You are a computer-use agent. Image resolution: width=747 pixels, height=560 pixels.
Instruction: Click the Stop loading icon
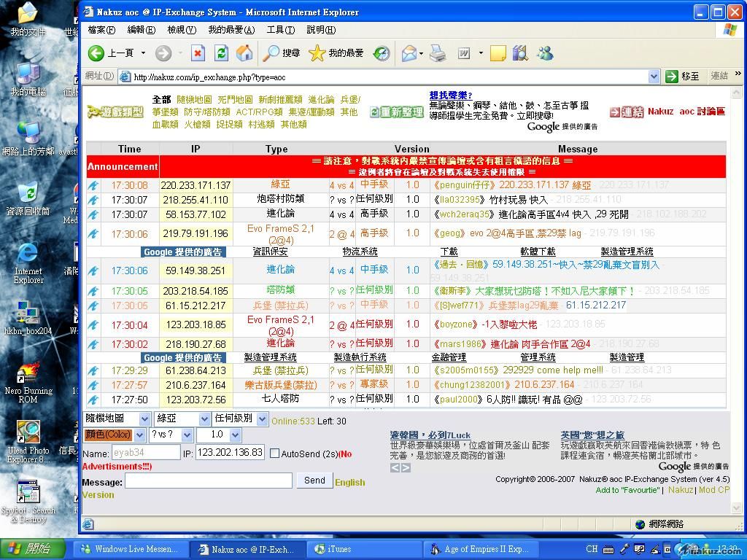pyautogui.click(x=198, y=52)
